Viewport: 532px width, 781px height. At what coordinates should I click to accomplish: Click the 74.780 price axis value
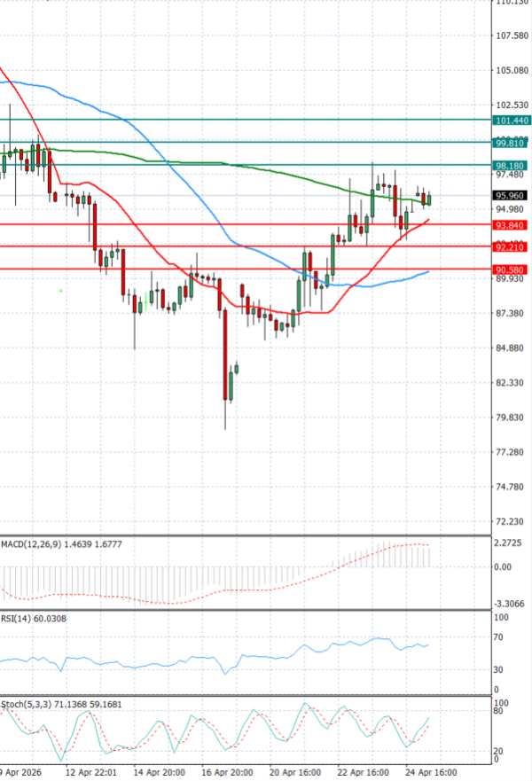click(512, 487)
